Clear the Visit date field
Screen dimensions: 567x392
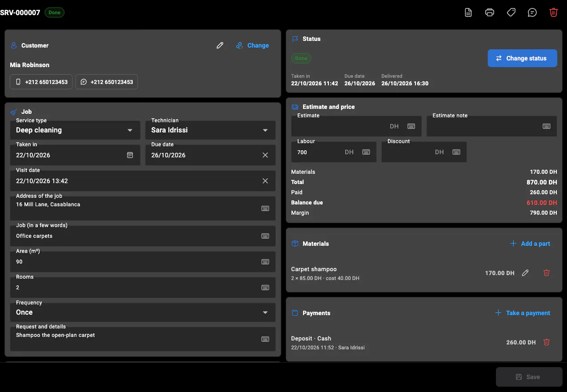click(x=265, y=181)
